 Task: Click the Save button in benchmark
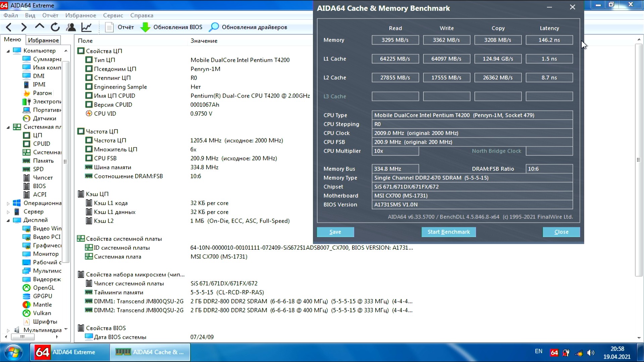[x=335, y=232]
